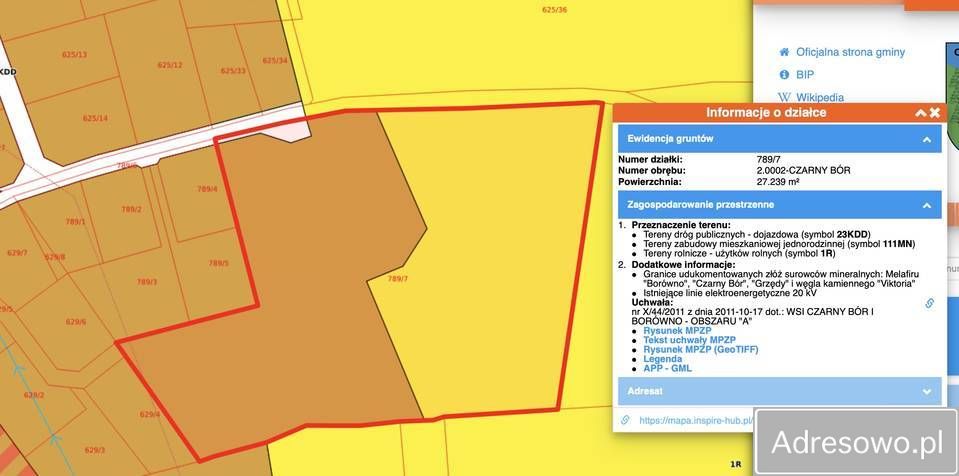Viewport: 959px width, 476px height.
Task: Select parcel 789/1 on the map
Action: pos(75,221)
